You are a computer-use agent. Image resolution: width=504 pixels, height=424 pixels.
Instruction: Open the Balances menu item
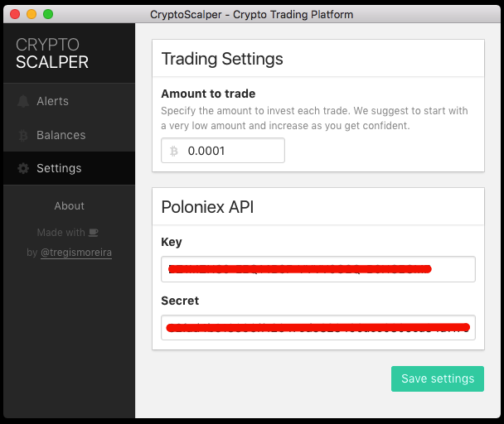69,135
